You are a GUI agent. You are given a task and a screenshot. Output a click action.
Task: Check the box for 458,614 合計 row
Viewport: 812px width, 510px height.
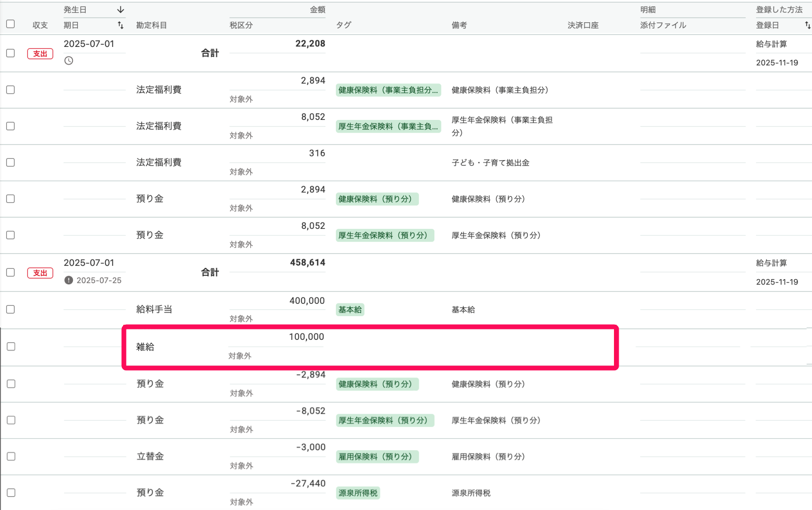coord(10,273)
